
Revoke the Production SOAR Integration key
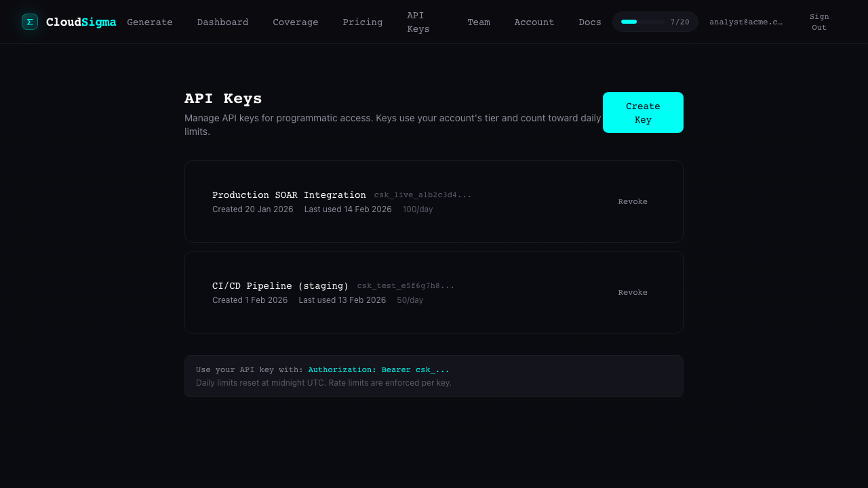click(632, 201)
